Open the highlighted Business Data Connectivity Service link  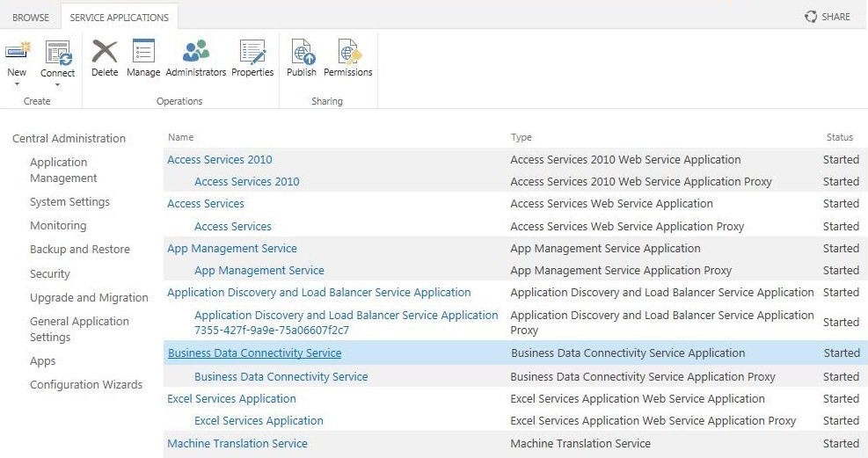pos(255,353)
